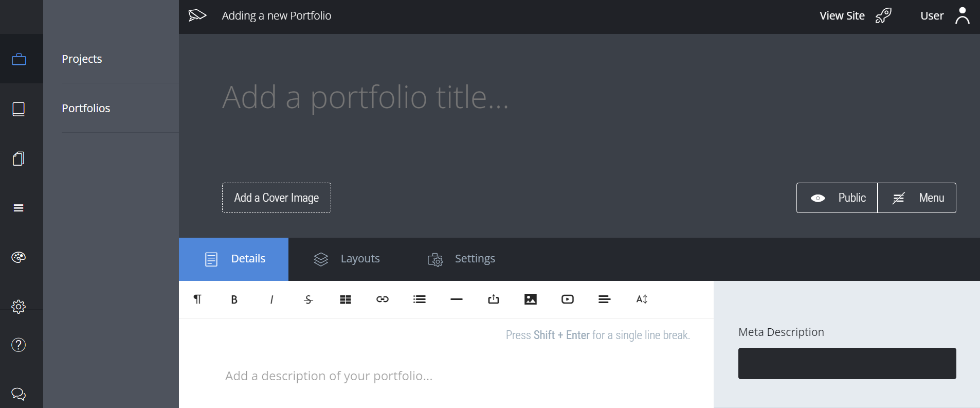
Task: Click the paragraph formatting icon
Action: coord(197,299)
